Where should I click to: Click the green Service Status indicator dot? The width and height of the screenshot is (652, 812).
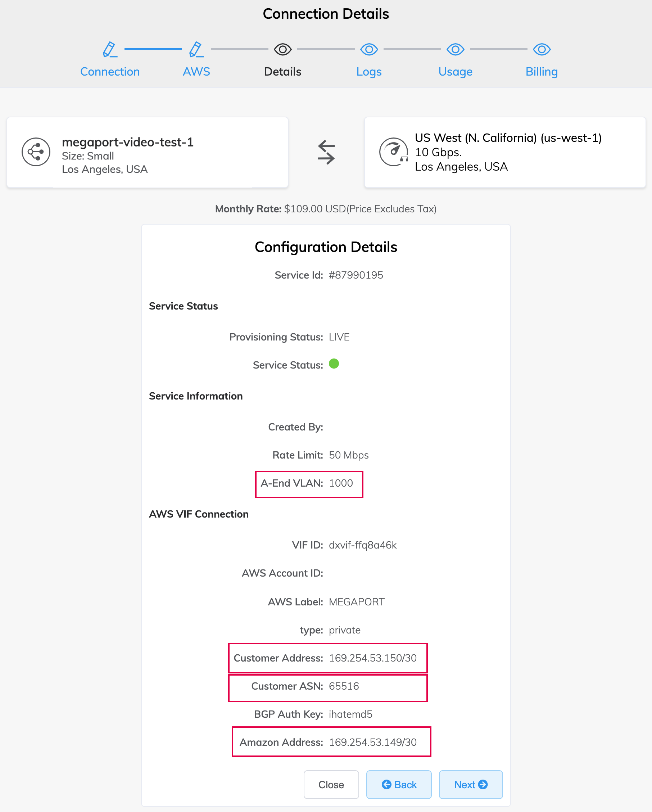click(x=334, y=364)
